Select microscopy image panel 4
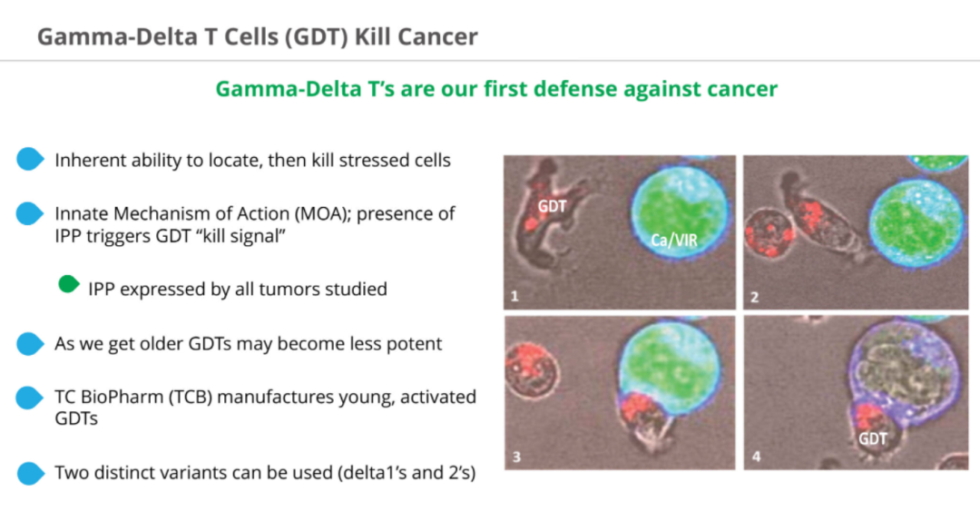Screen dimensions: 980x512 point(856,392)
